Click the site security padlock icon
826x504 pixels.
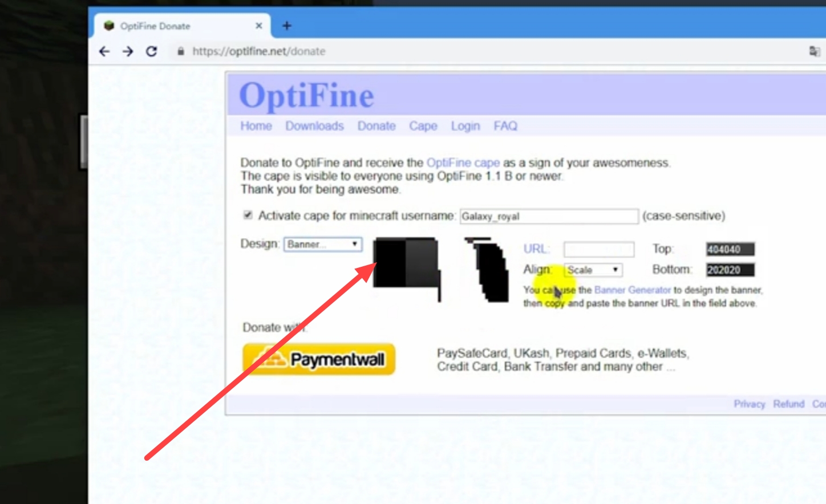pyautogui.click(x=181, y=51)
